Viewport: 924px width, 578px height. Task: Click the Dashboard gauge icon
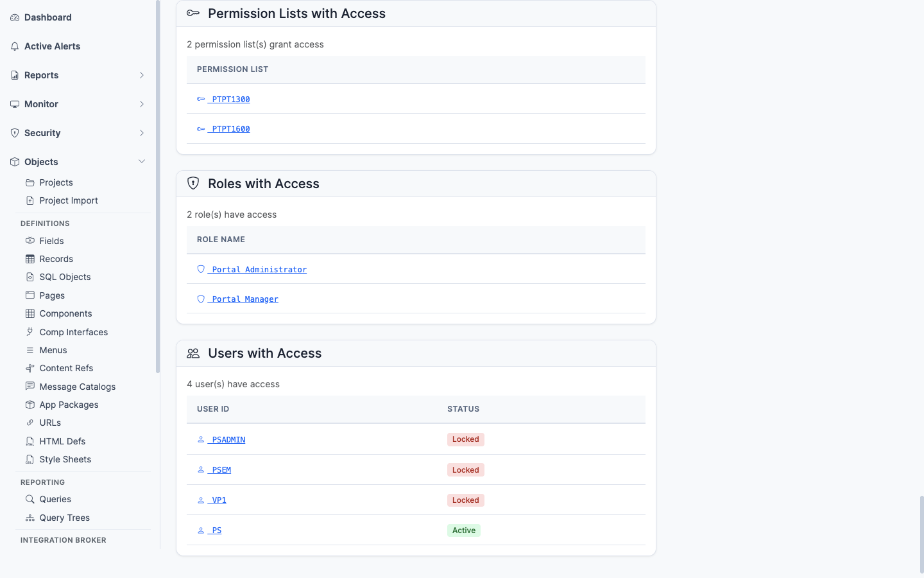15,17
